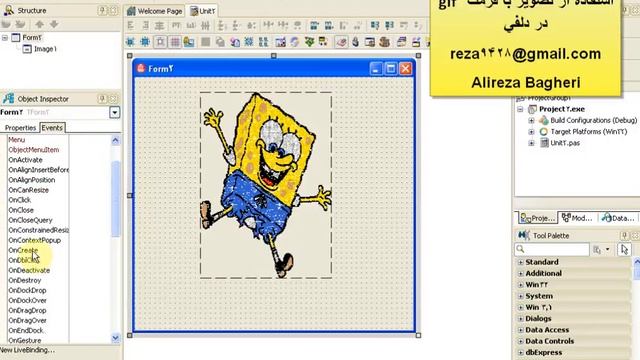Click the Structure panel magnifier icon

point(9,10)
